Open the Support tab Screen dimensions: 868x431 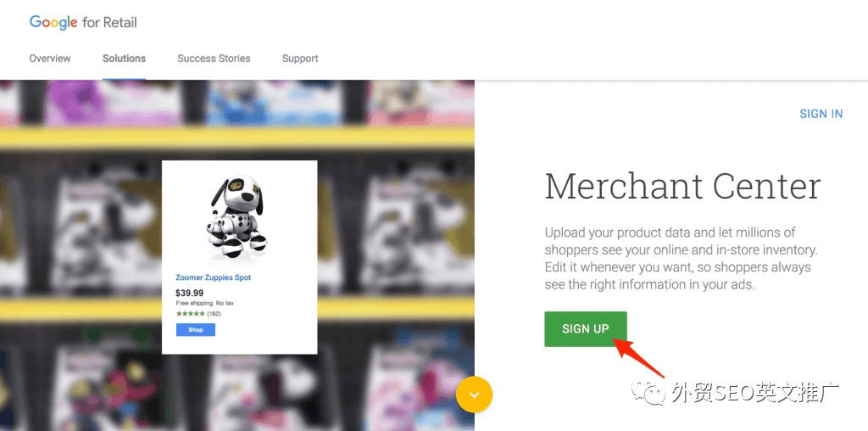click(300, 59)
